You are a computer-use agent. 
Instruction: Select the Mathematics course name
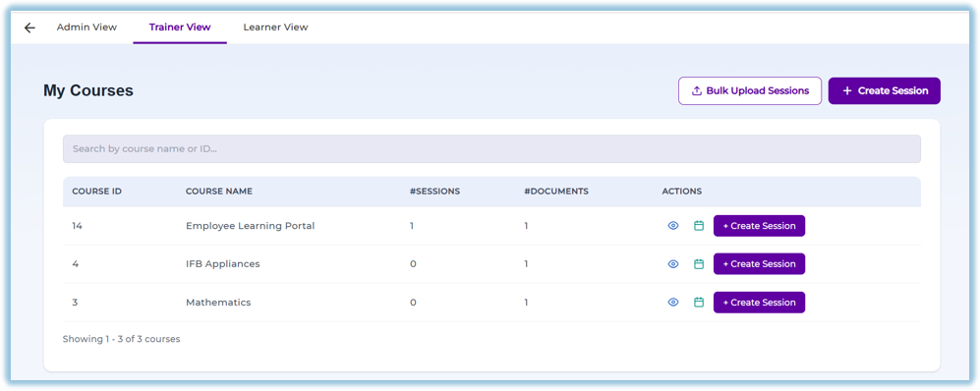click(x=218, y=303)
